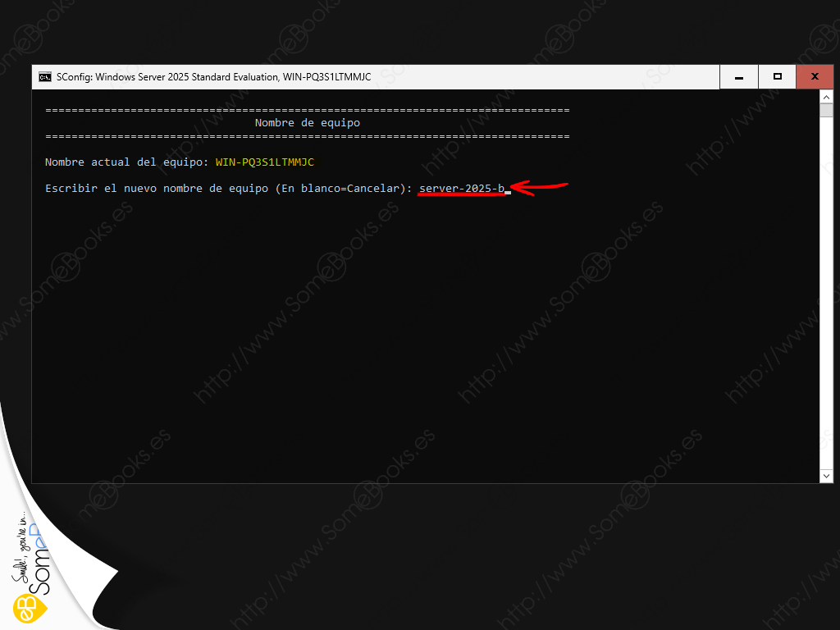Image resolution: width=840 pixels, height=630 pixels.
Task: Click the 'Nombre de equipo' heading
Action: point(307,123)
